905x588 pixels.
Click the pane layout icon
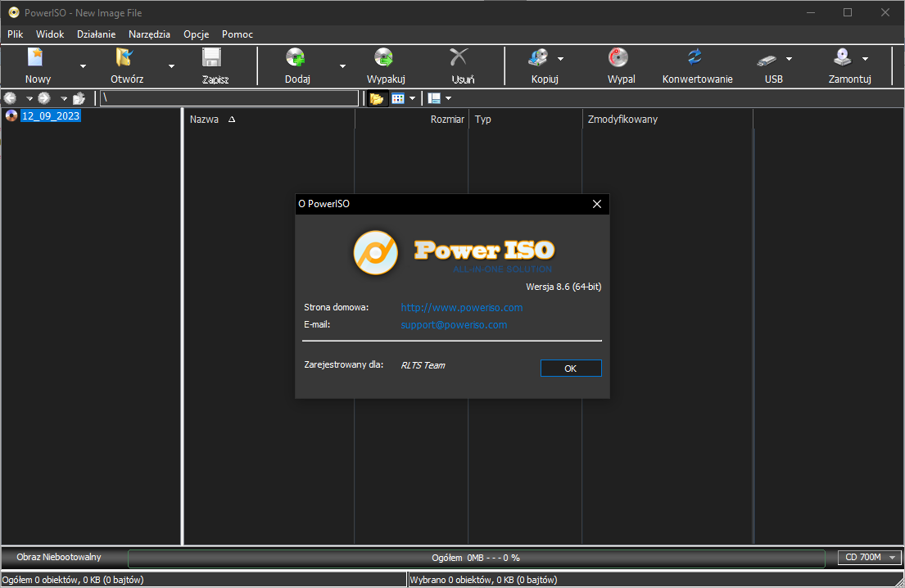[x=434, y=98]
